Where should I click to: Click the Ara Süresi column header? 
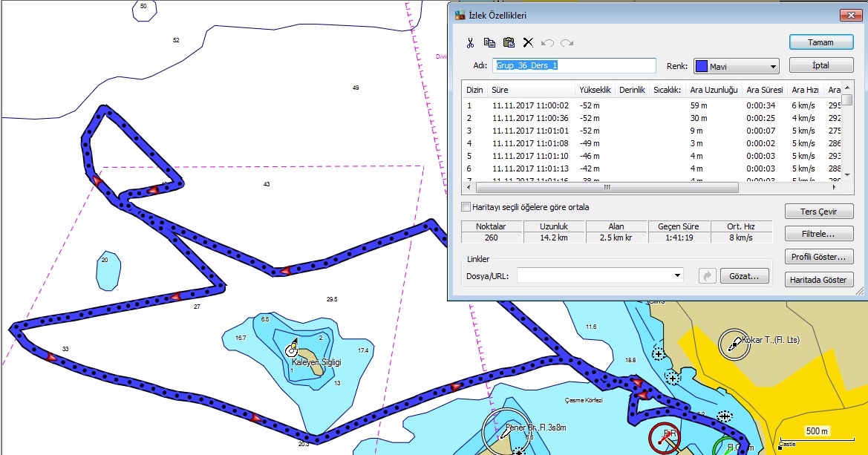[765, 90]
